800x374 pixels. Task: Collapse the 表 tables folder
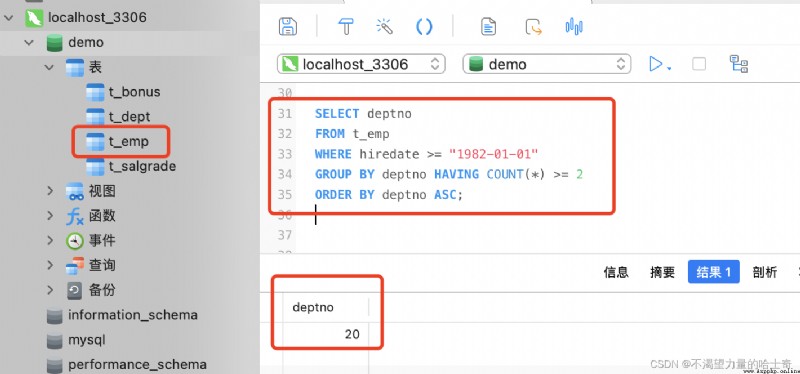pos(49,67)
